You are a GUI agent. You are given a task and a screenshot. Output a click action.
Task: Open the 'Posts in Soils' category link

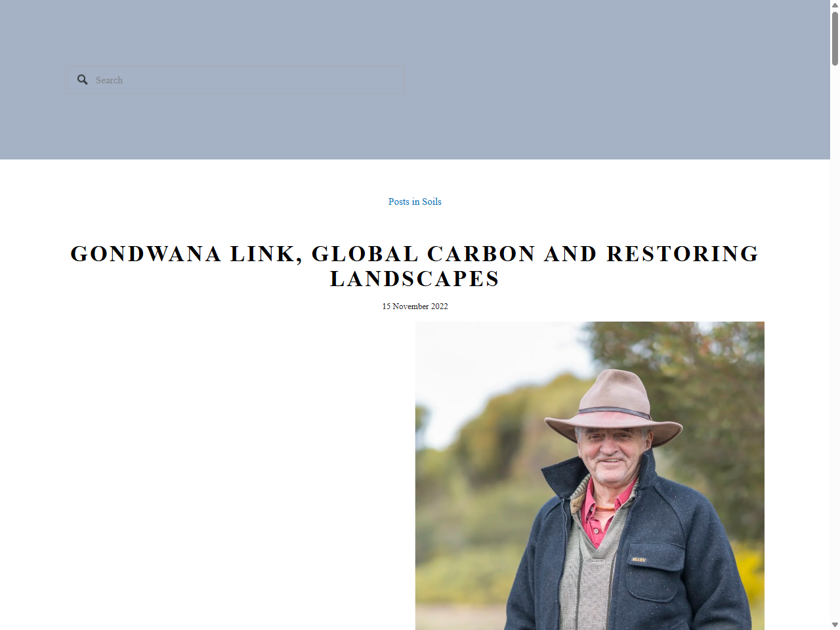pyautogui.click(x=415, y=201)
